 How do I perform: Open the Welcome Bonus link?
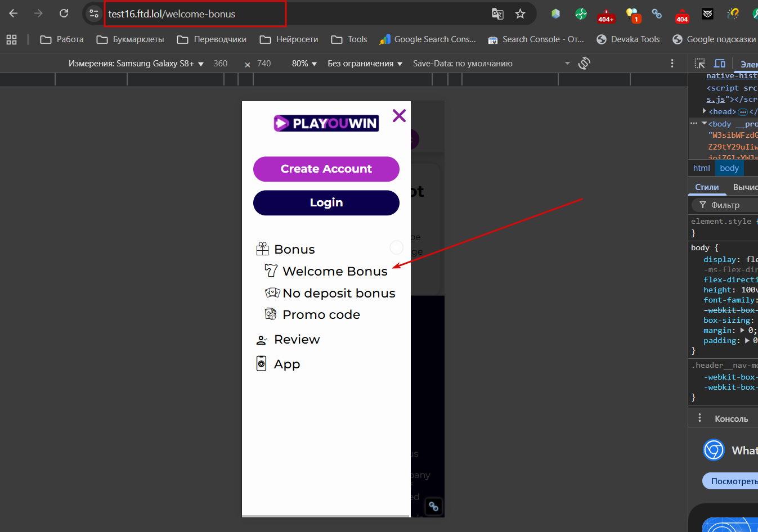click(x=335, y=271)
